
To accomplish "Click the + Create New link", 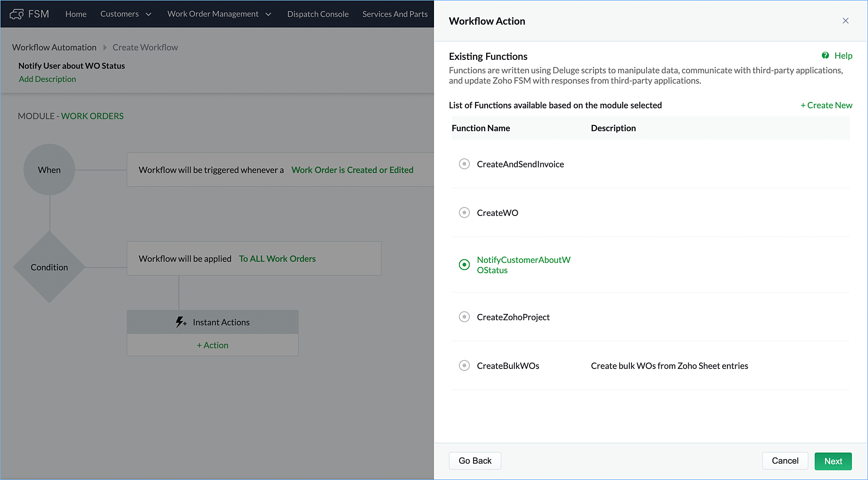I will tap(826, 105).
